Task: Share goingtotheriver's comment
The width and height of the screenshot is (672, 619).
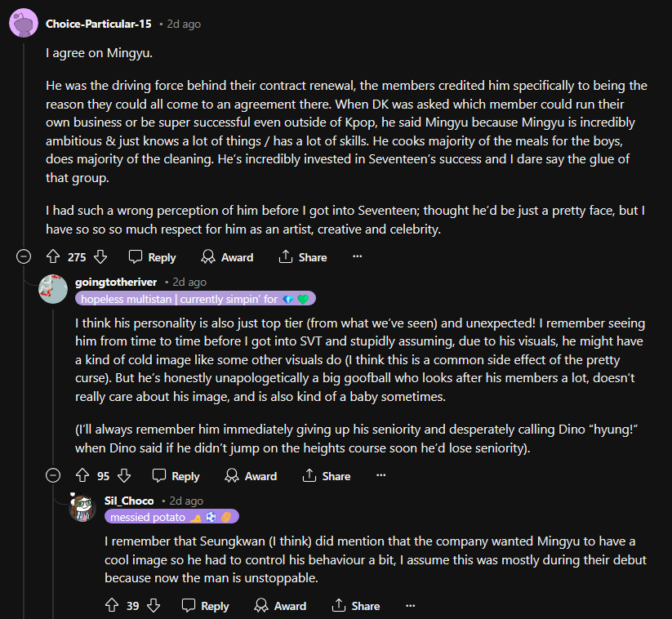Action: [326, 476]
